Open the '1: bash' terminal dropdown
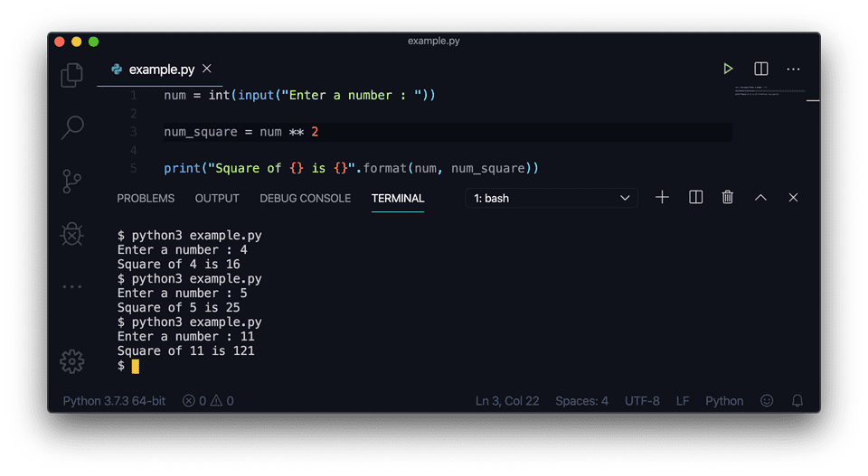The width and height of the screenshot is (868, 476). (x=552, y=198)
